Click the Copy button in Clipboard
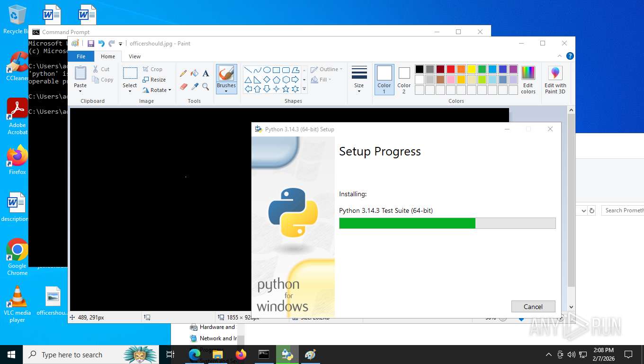This screenshot has width=644, height=364. (x=103, y=80)
